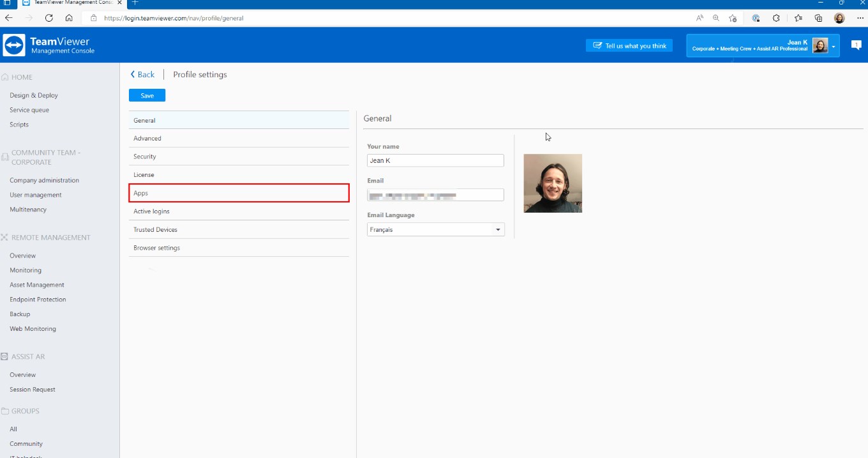The width and height of the screenshot is (868, 458).
Task: Open the Trusted Devices tab
Action: click(x=239, y=229)
